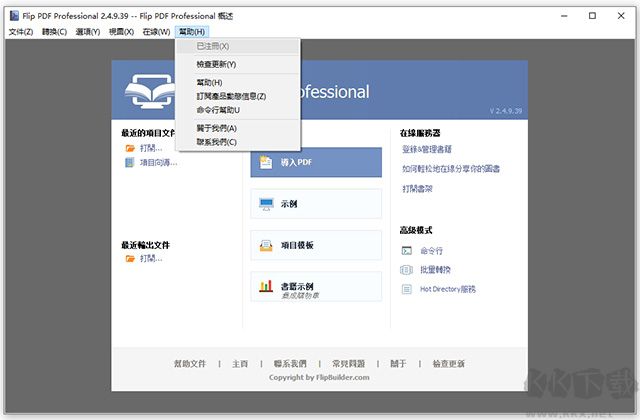Open the 書籍示例 button
The image size is (640, 420).
point(316,287)
